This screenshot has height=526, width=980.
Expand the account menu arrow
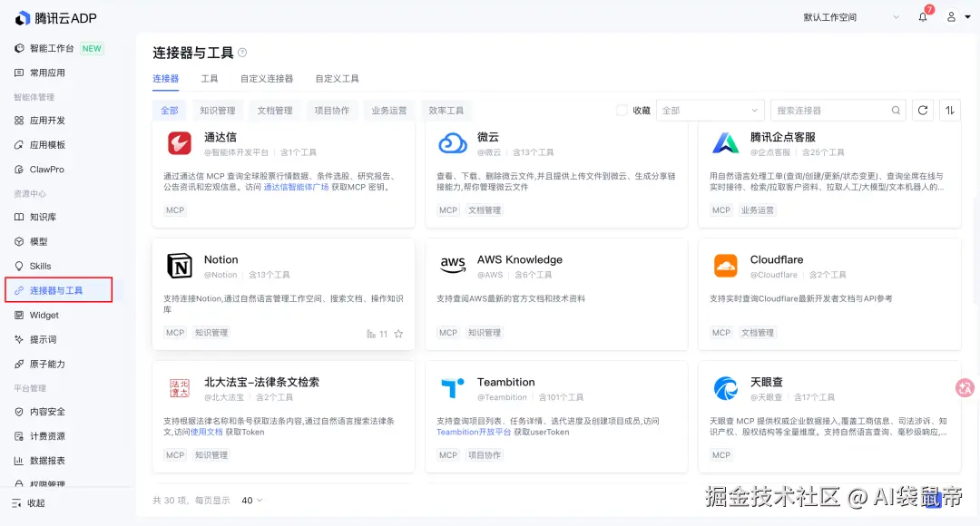pyautogui.click(x=967, y=17)
